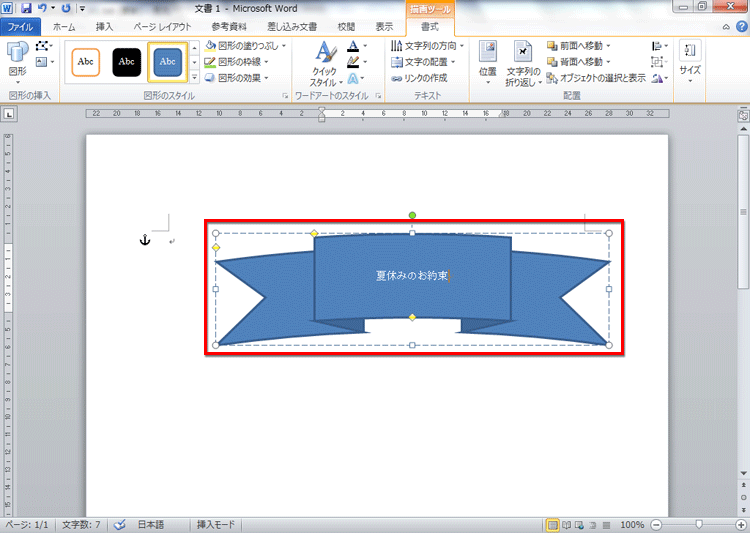Undo the last action
The width and height of the screenshot is (750, 533).
click(x=42, y=8)
